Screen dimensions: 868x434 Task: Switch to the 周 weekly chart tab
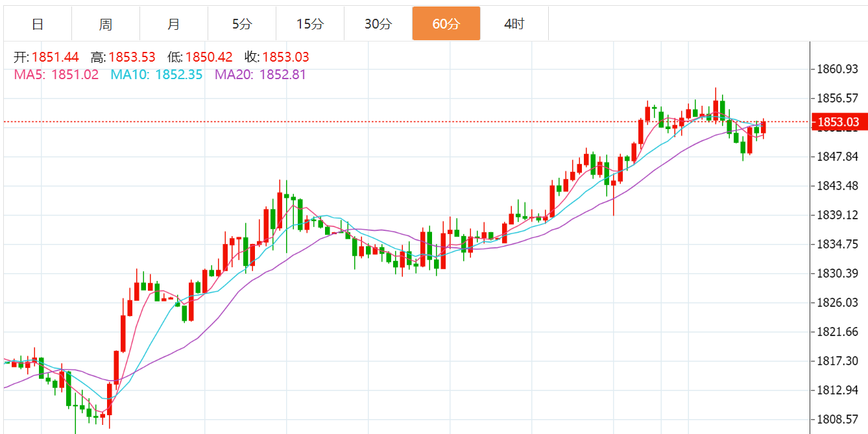(x=106, y=24)
